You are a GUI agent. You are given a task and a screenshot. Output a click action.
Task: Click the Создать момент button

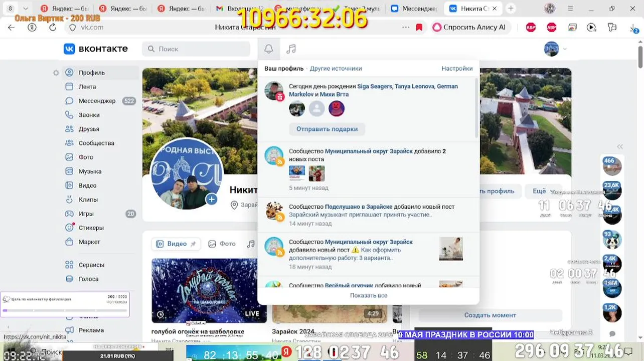click(x=490, y=315)
